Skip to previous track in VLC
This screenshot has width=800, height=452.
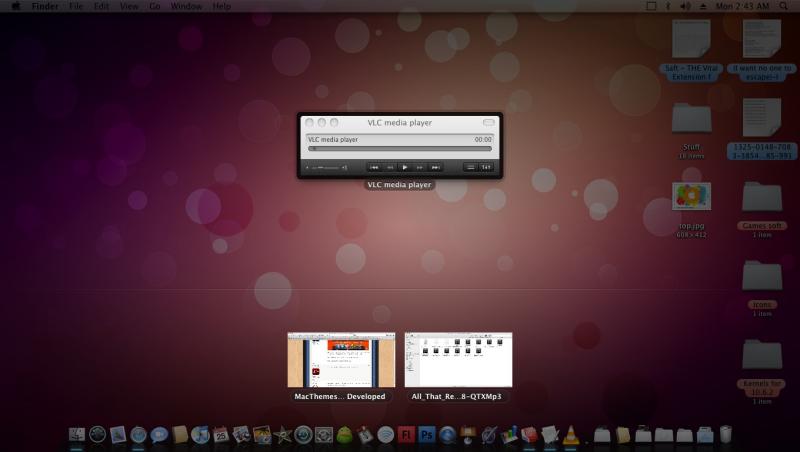pyautogui.click(x=374, y=167)
